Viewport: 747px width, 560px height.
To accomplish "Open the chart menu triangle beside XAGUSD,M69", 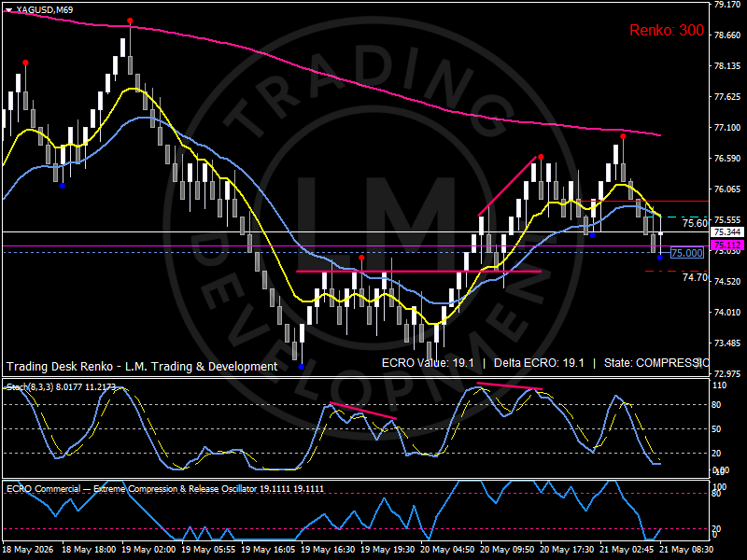I will 8,10.
